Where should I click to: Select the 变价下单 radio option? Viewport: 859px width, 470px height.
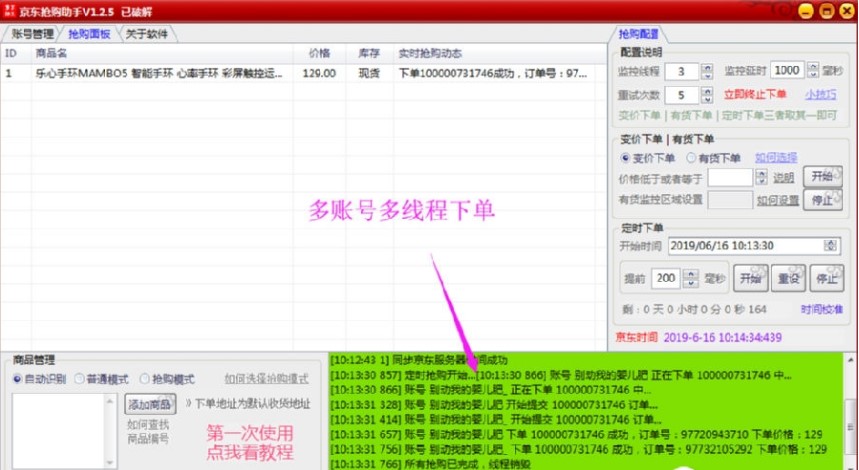tap(649, 158)
